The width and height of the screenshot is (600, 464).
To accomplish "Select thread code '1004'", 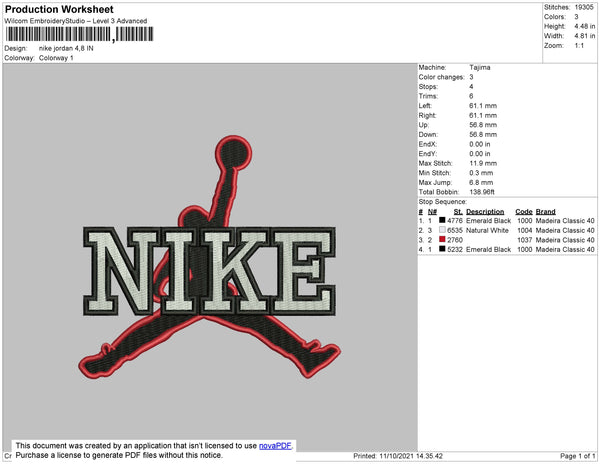I will coord(525,230).
